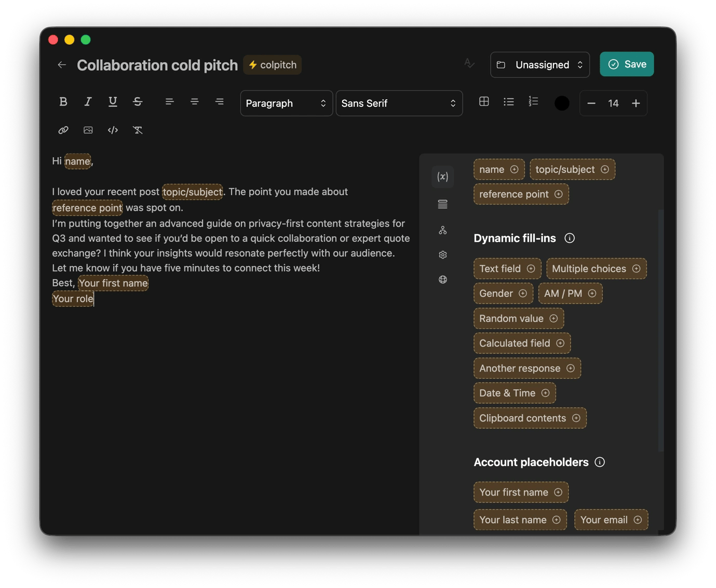The width and height of the screenshot is (716, 588).
Task: Click the font size value 14
Action: [613, 103]
